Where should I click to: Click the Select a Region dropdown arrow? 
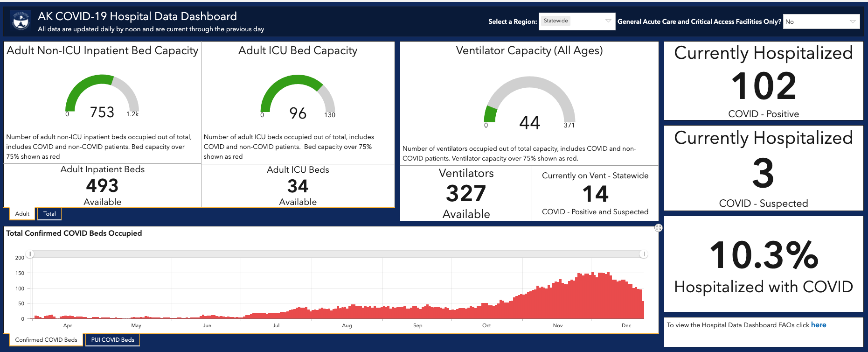coord(608,21)
